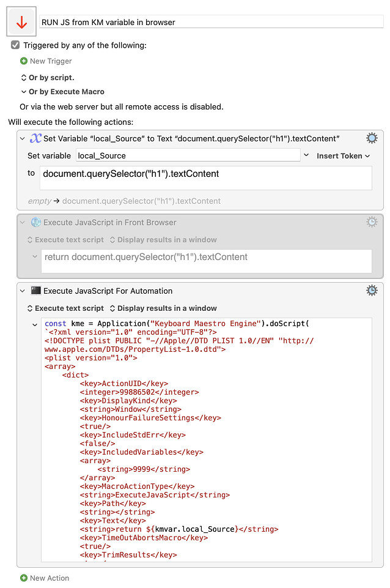
Task: Select the Set Variable action title text
Action: 191,139
